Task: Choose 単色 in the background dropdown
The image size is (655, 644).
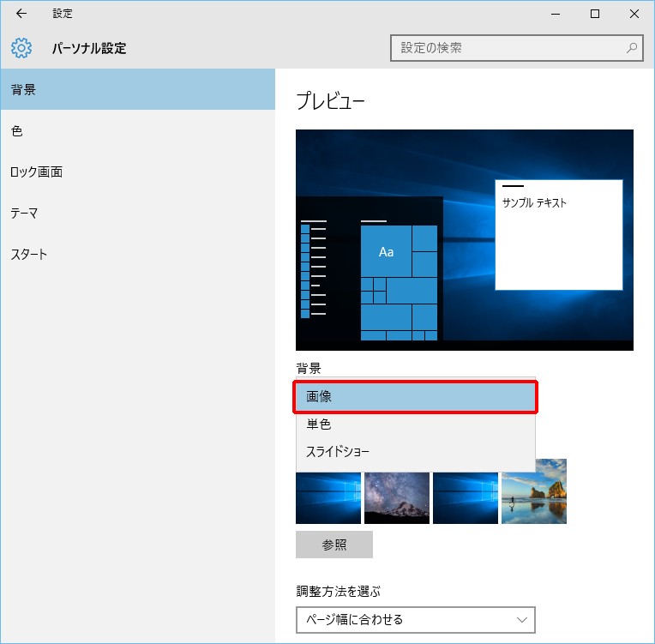Action: 415,424
